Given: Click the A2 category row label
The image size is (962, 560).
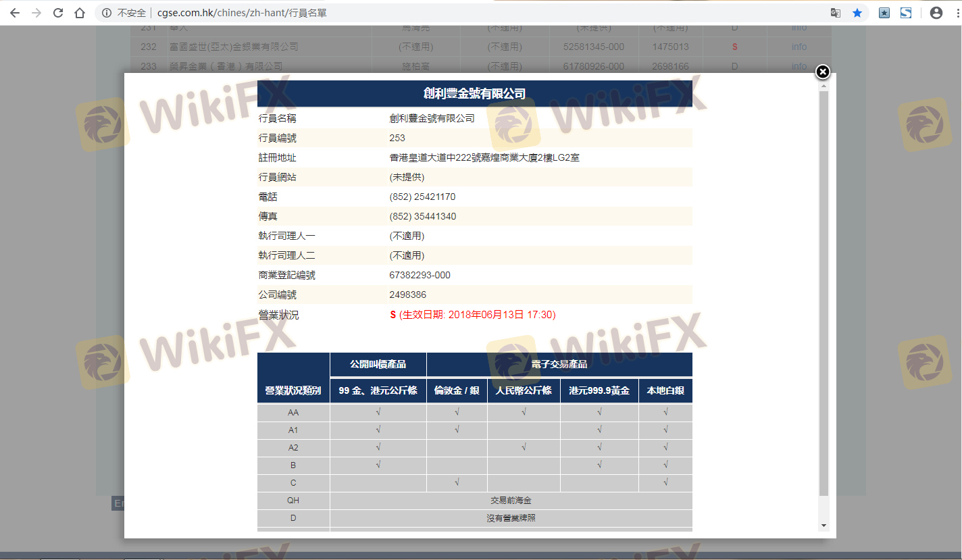Looking at the screenshot, I should point(293,448).
